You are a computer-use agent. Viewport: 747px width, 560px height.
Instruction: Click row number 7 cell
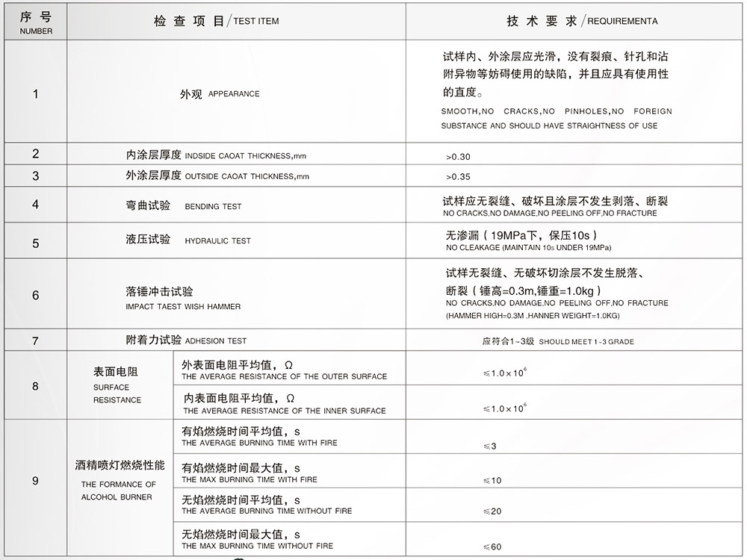pyautogui.click(x=36, y=340)
